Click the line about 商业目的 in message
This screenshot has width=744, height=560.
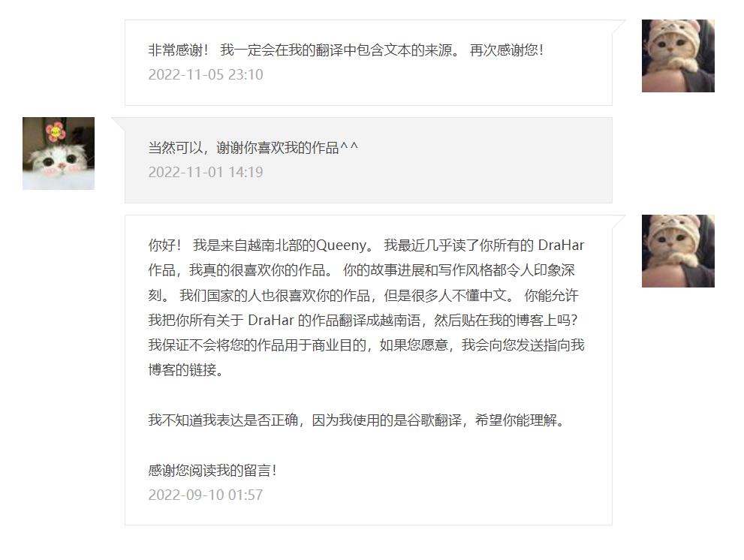[366, 345]
